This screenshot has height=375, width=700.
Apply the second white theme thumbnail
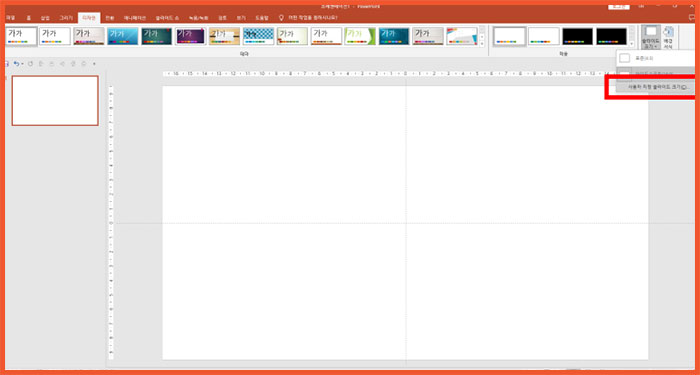[55, 36]
